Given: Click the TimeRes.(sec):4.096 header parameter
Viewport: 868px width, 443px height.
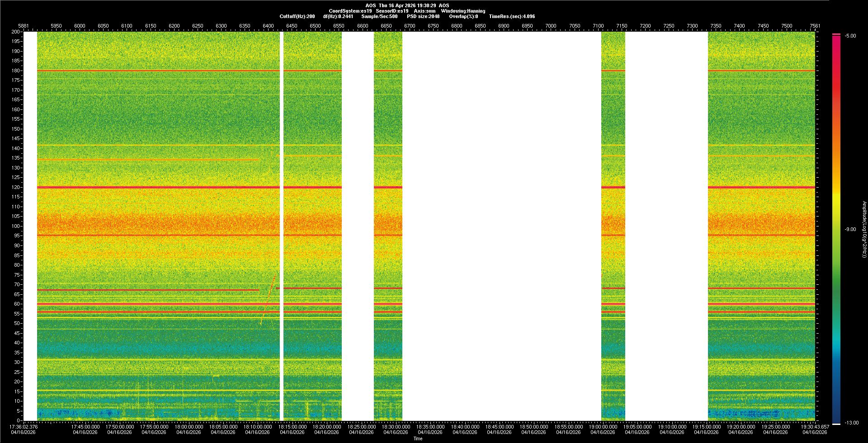Looking at the screenshot, I should coord(512,16).
